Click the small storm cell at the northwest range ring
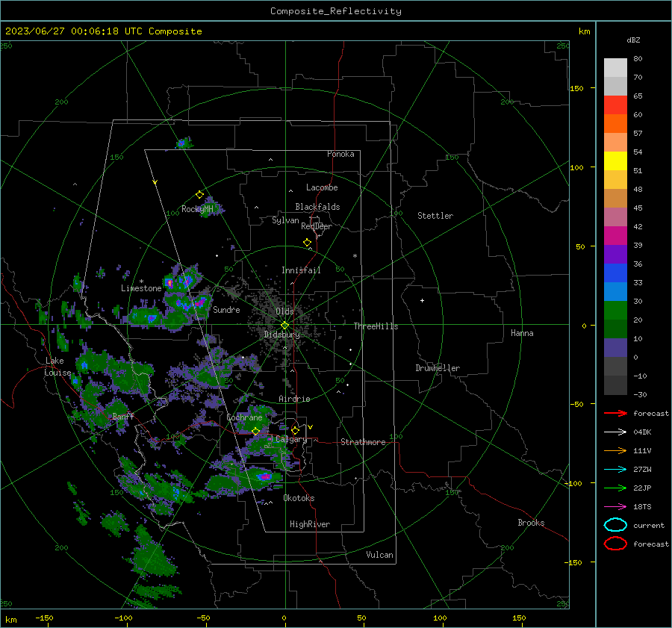 tap(184, 143)
